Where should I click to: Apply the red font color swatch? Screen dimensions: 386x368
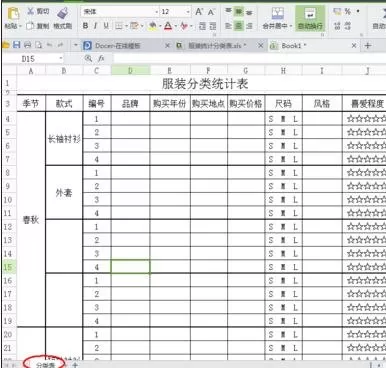tap(168, 26)
